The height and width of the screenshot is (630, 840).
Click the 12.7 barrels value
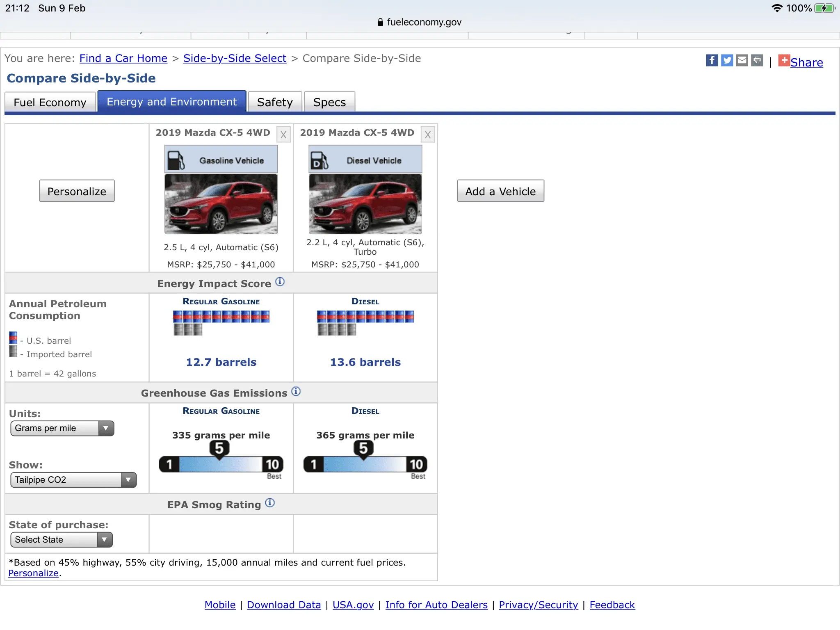coord(221,362)
